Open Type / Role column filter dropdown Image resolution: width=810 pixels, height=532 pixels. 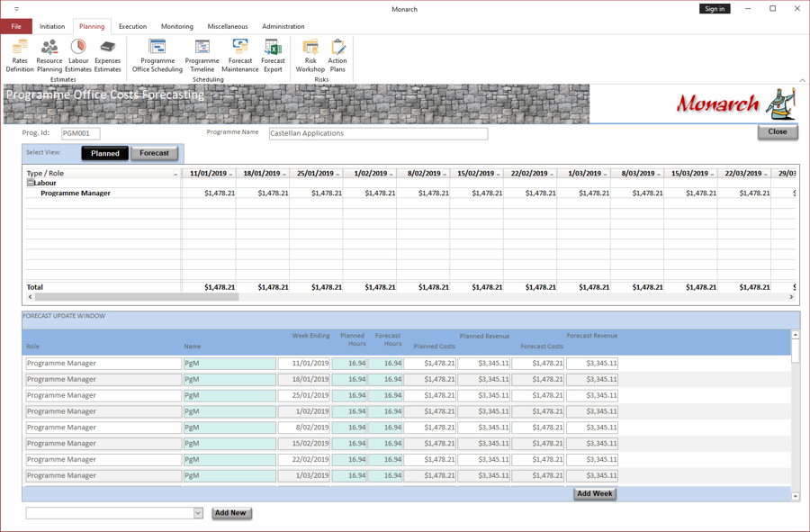coord(175,174)
